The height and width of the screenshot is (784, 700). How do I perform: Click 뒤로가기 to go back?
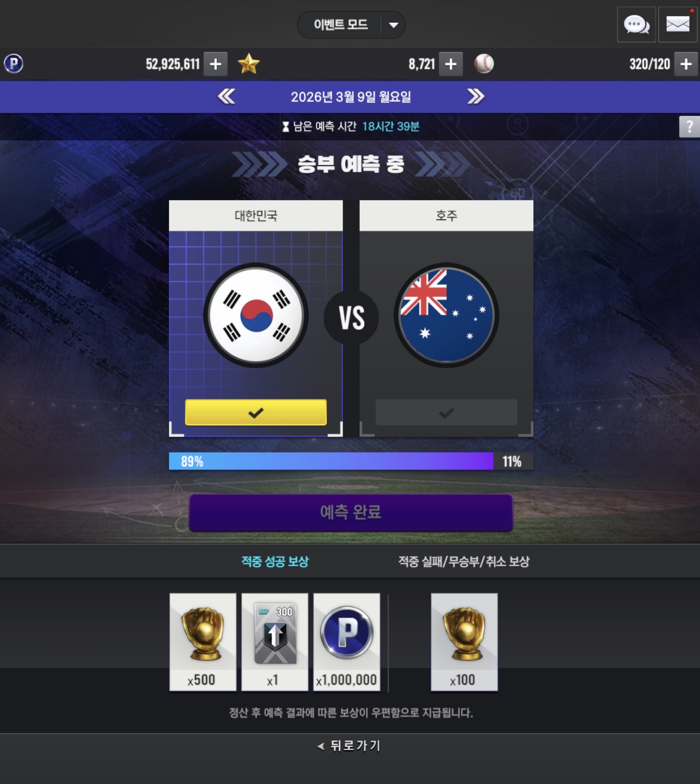(350, 745)
